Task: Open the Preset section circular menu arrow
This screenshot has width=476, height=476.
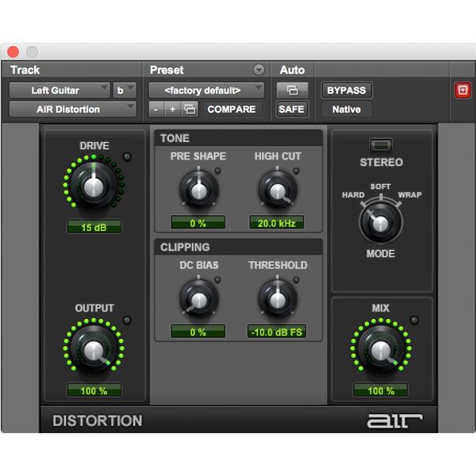Action: click(x=259, y=70)
